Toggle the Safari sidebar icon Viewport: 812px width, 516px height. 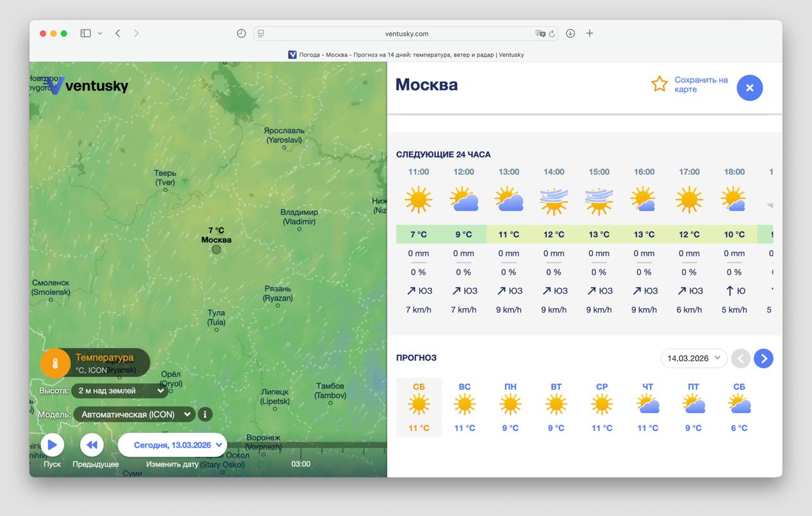coord(85,32)
